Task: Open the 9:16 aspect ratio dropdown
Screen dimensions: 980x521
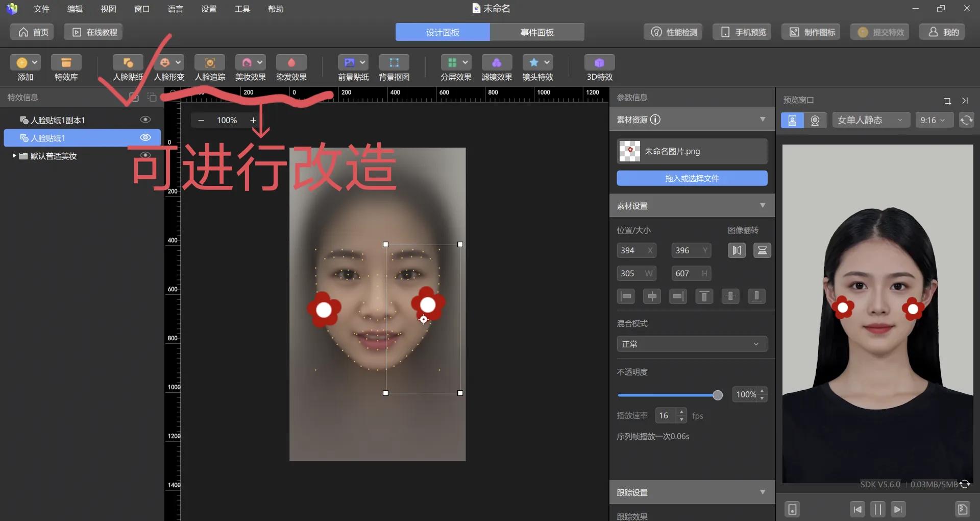Action: pyautogui.click(x=934, y=120)
